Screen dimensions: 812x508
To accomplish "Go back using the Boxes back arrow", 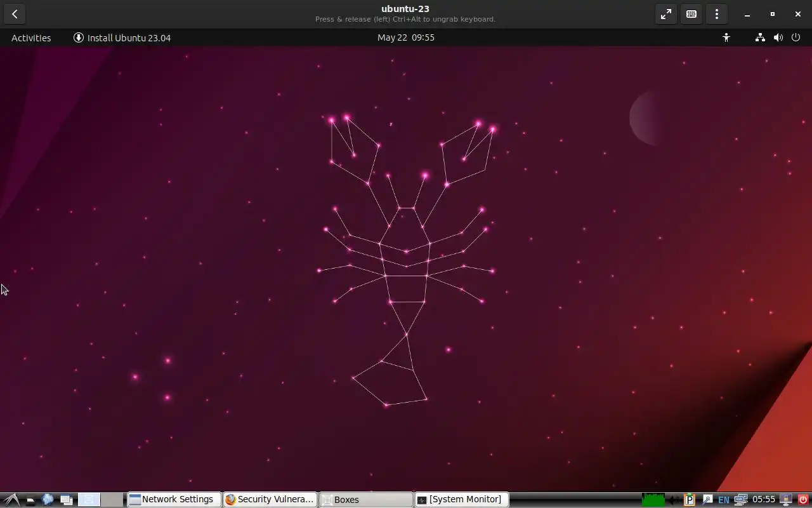I will click(15, 14).
